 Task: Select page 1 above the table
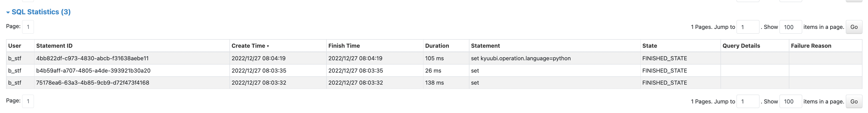point(28,27)
